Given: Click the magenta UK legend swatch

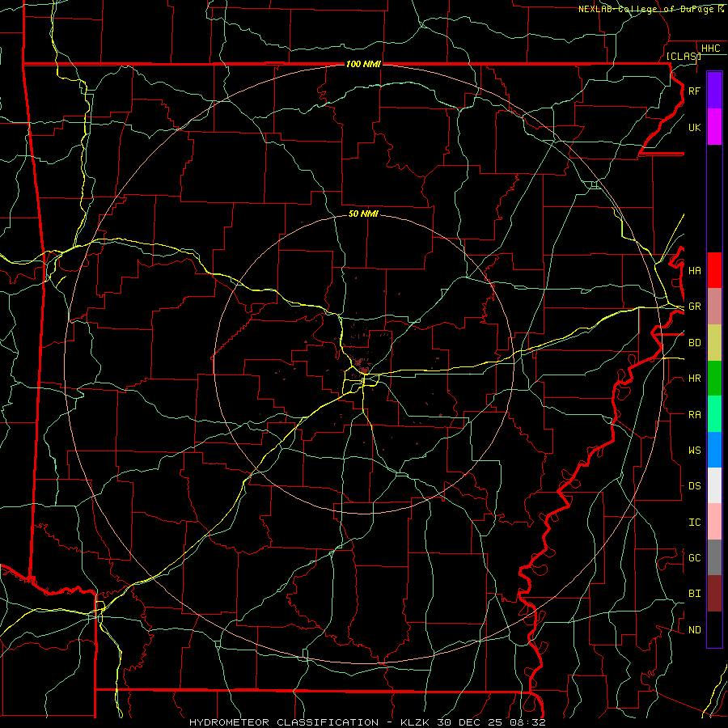Looking at the screenshot, I should [x=714, y=127].
